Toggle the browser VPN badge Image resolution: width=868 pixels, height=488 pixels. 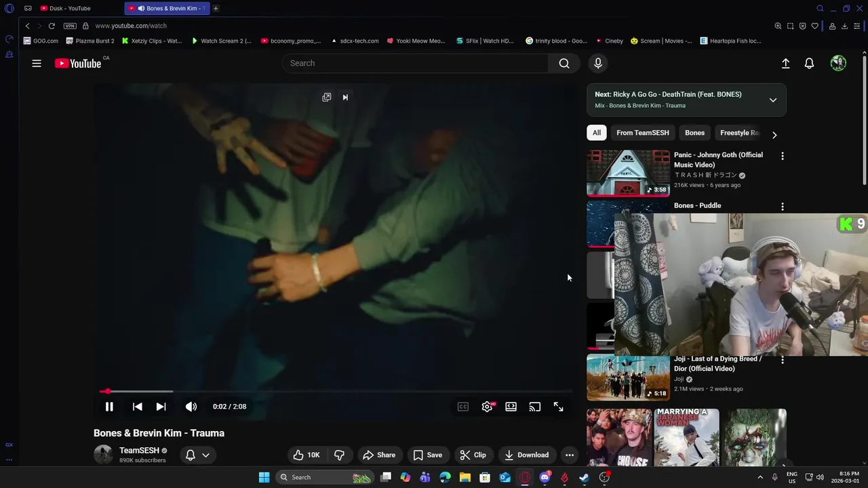(x=70, y=26)
